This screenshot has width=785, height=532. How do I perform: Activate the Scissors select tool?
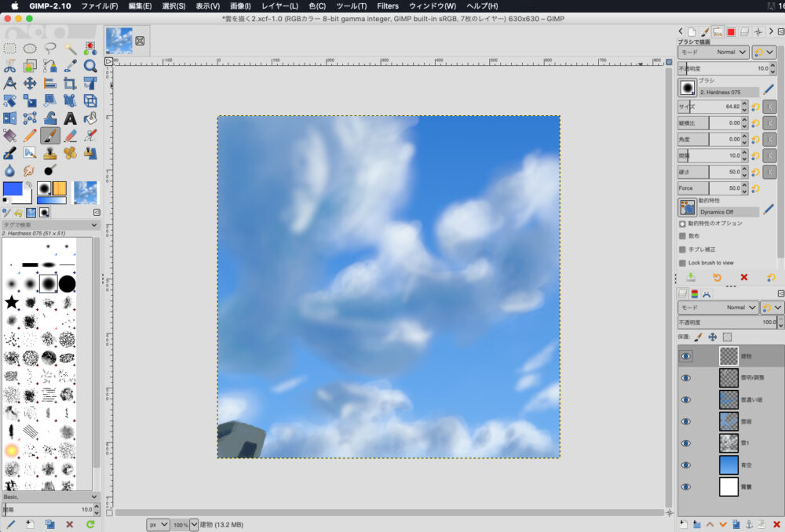click(x=10, y=66)
